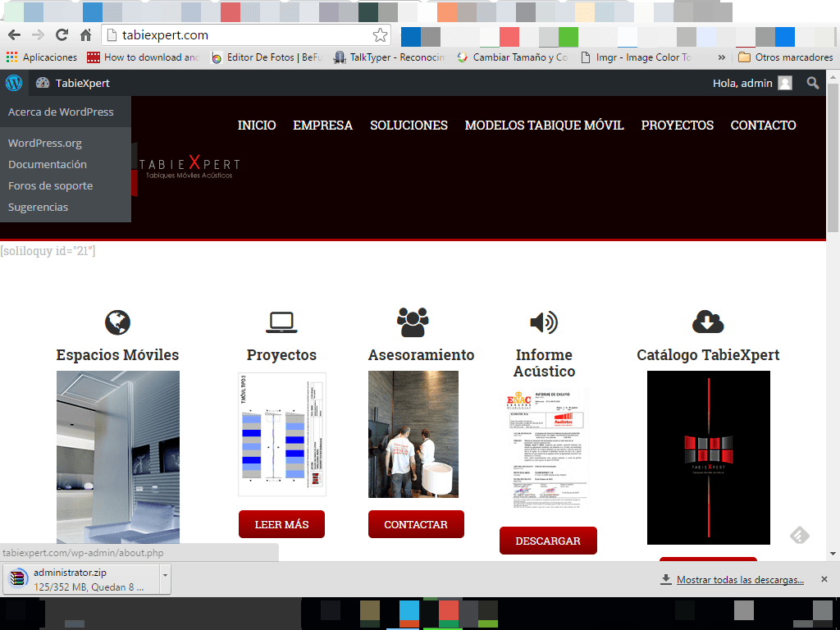840x630 pixels.
Task: Open the Informe Acústico document thumbnail
Action: [x=546, y=450]
